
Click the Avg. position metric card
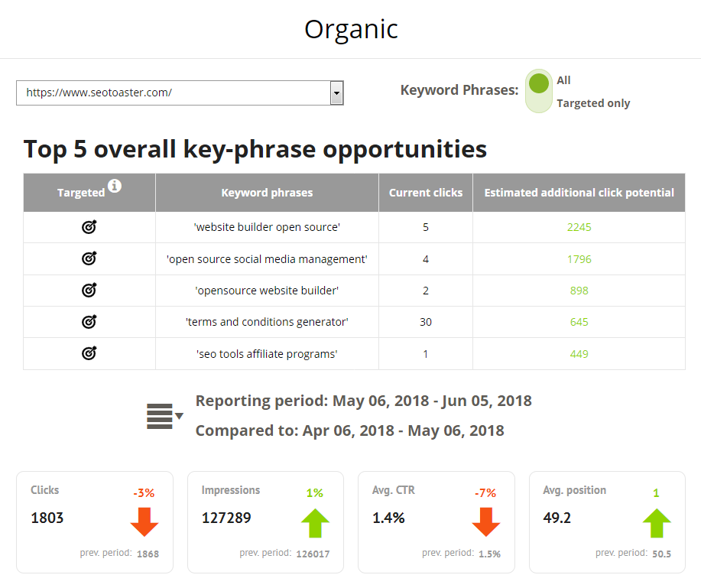607,522
